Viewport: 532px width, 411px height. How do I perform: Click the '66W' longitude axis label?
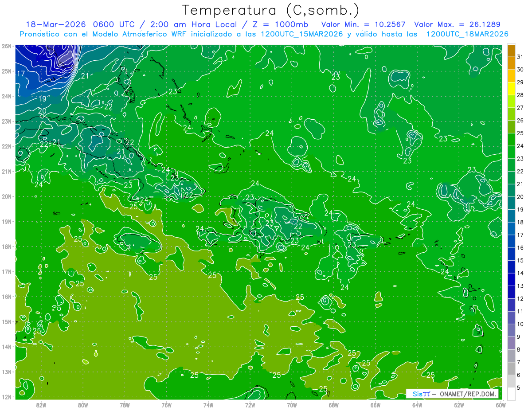(x=375, y=405)
